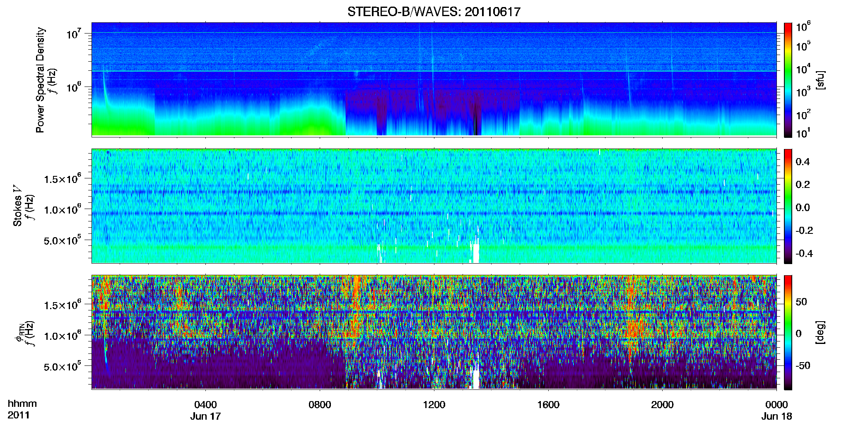Click the 1200 time tick label
This screenshot has width=868, height=447.
point(434,405)
